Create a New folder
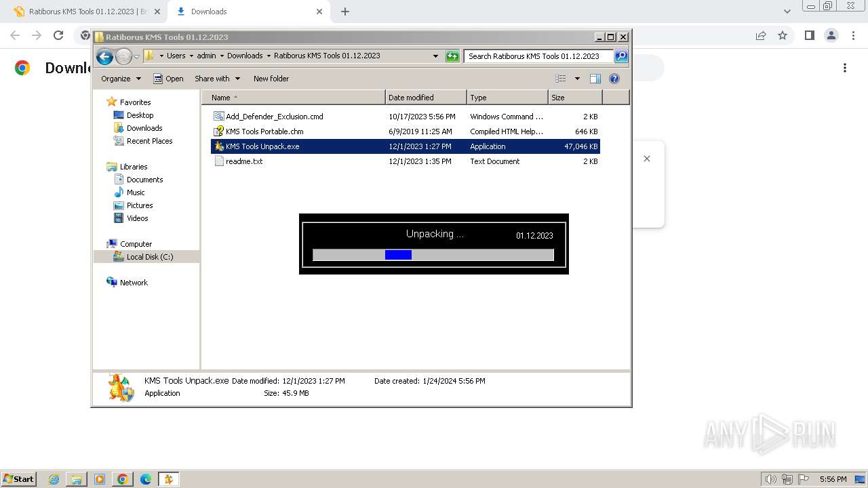The height and width of the screenshot is (488, 868). [271, 79]
